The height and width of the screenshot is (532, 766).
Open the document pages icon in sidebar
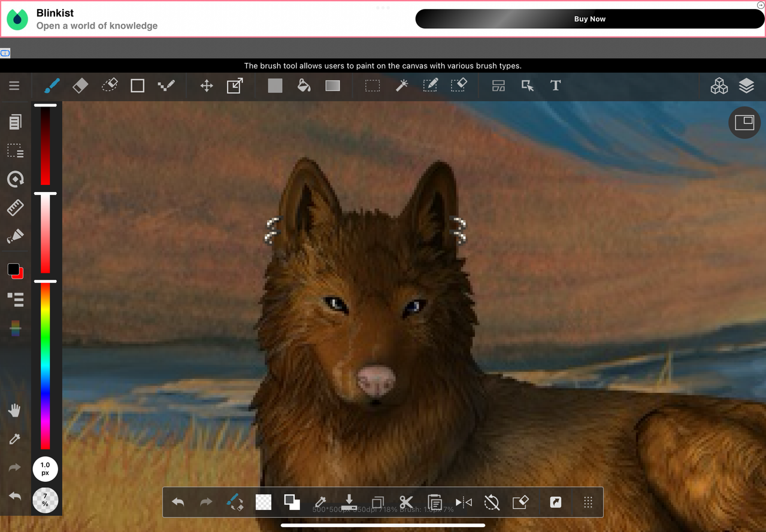click(15, 121)
